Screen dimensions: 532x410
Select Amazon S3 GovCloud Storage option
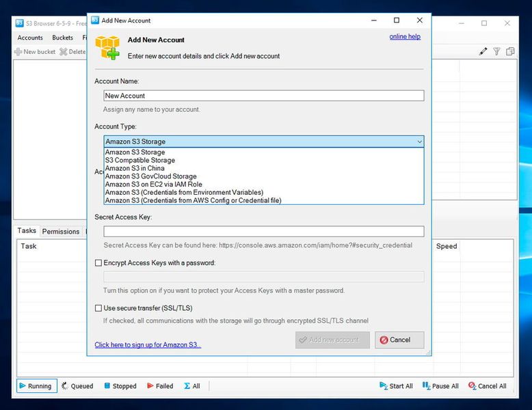coord(264,176)
